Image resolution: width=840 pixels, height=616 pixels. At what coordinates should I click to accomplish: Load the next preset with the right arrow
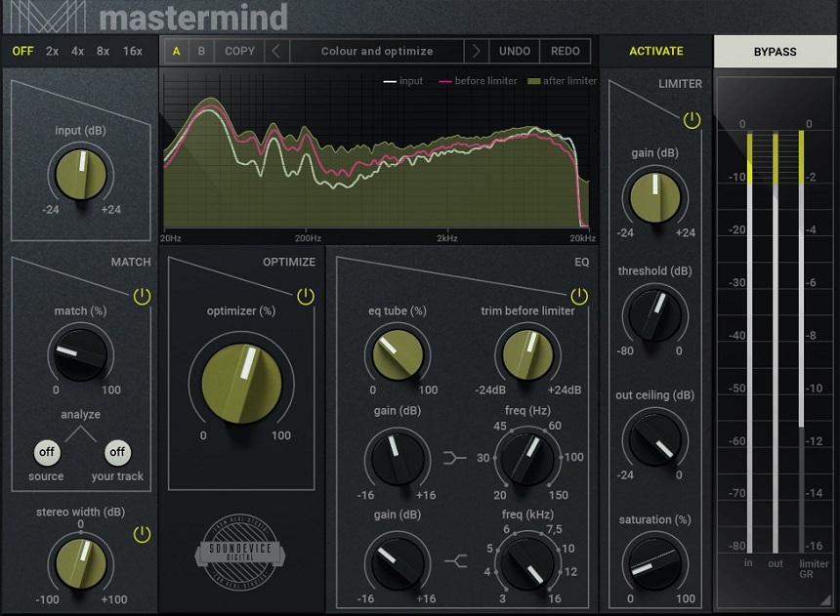[475, 51]
